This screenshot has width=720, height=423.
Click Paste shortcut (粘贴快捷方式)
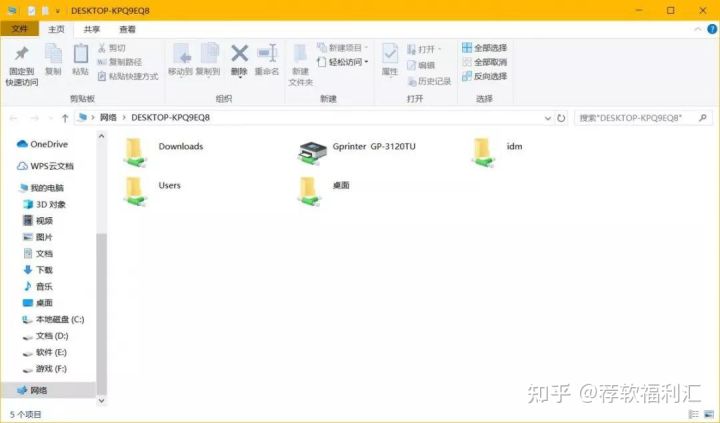point(129,76)
